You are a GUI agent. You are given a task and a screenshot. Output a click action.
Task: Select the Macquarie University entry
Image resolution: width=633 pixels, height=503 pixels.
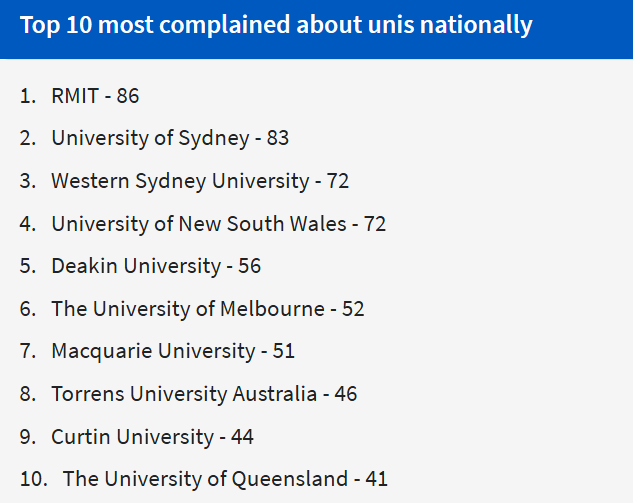click(x=153, y=351)
